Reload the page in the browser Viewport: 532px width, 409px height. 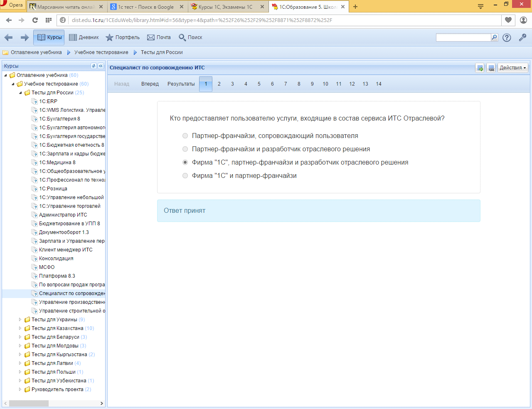(35, 20)
